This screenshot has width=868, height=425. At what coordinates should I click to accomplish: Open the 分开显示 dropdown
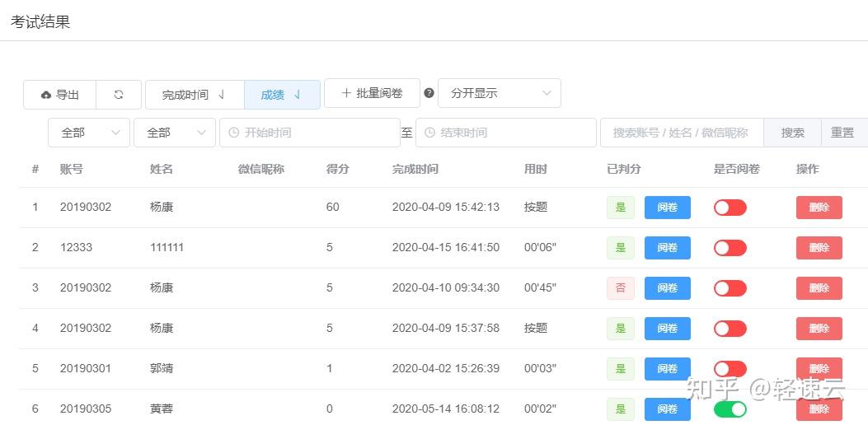[499, 93]
